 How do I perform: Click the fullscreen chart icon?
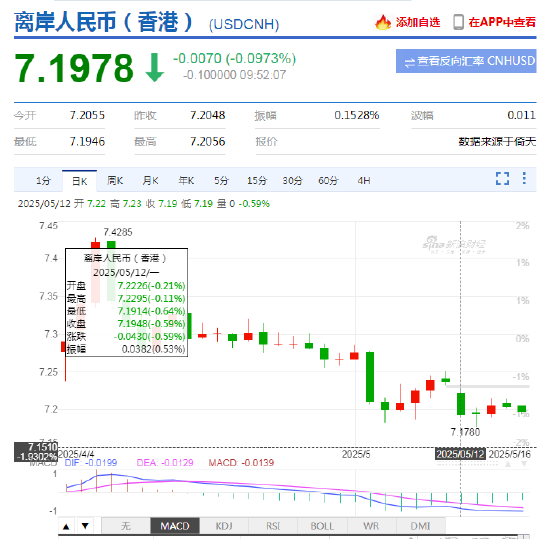(x=502, y=178)
